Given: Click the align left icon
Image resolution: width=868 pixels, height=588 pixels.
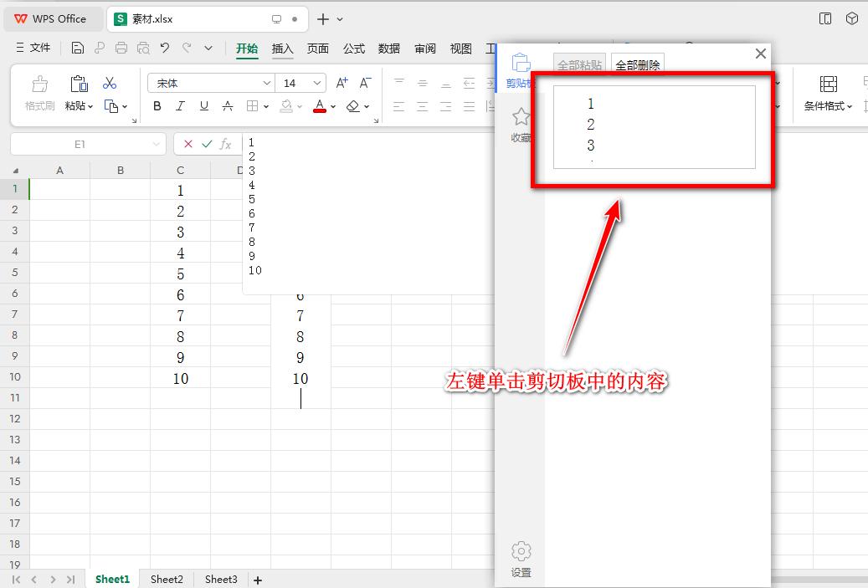Looking at the screenshot, I should [x=399, y=106].
